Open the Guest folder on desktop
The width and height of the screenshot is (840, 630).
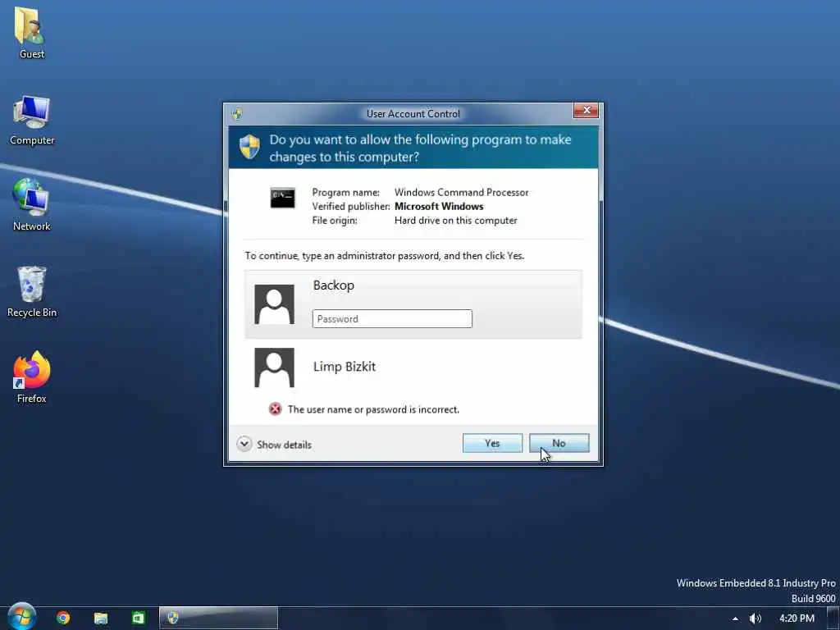(32, 32)
